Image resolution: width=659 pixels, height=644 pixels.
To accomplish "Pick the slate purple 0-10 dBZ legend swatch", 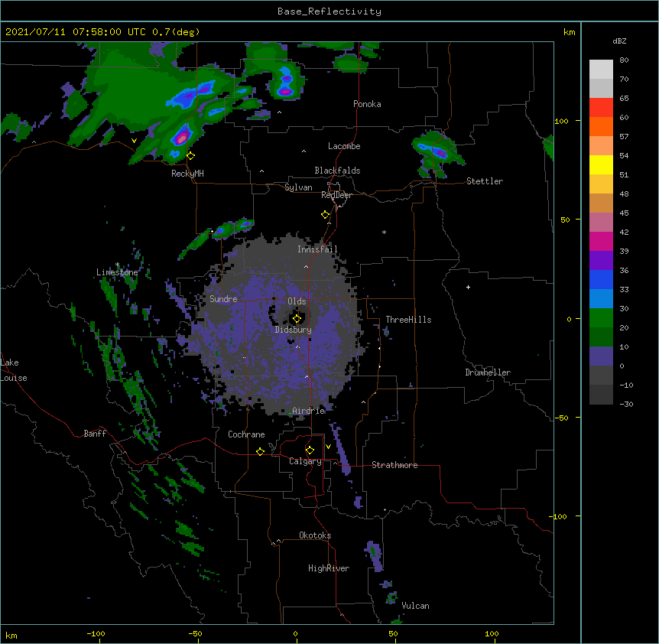I will [x=601, y=356].
